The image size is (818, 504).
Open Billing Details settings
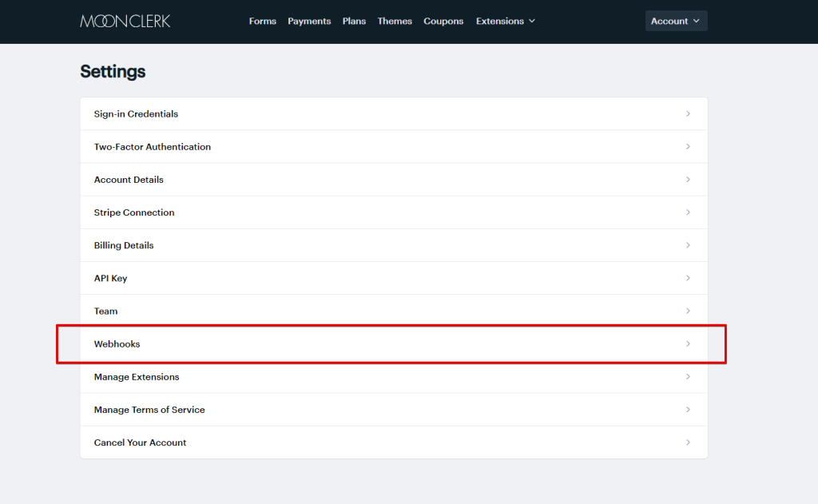point(124,245)
